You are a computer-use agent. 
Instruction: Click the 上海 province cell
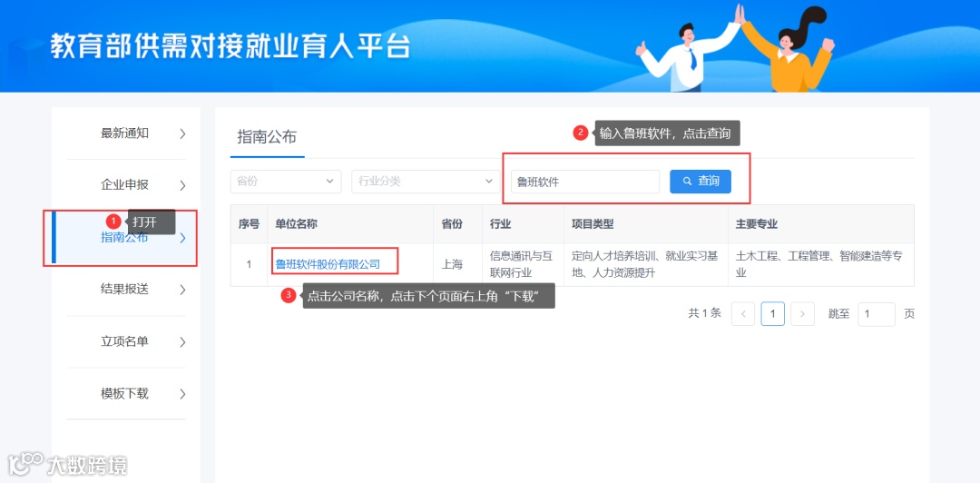coord(457,264)
